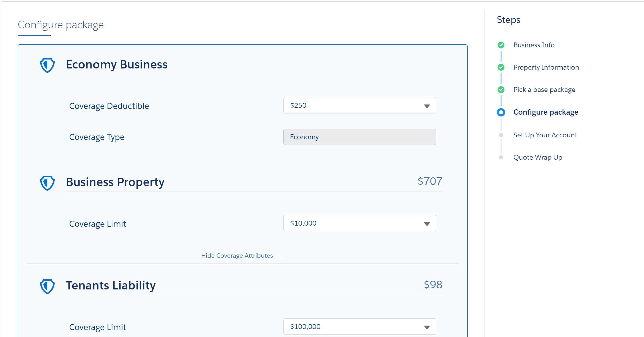This screenshot has width=644, height=337.
Task: Click the Configure package current step indicator
Action: coord(501,112)
